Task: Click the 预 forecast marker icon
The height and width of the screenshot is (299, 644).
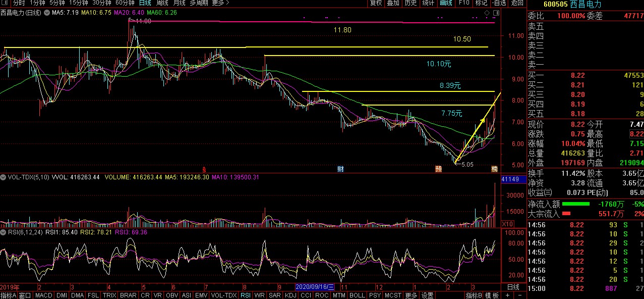Action: tap(439, 168)
